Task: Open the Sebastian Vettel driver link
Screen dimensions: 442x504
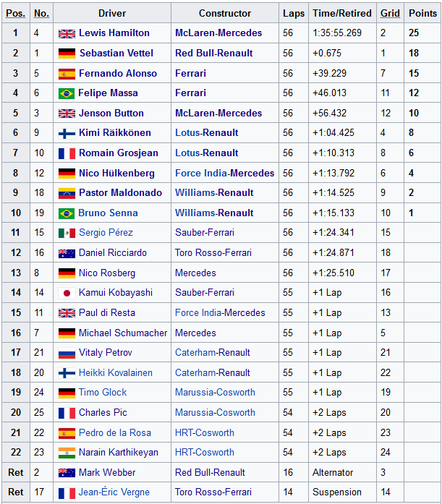Action: point(114,54)
